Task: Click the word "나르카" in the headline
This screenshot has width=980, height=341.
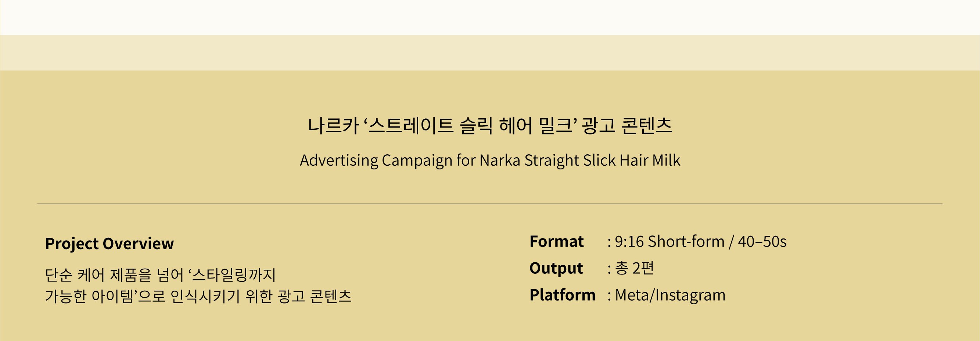Action: (333, 126)
